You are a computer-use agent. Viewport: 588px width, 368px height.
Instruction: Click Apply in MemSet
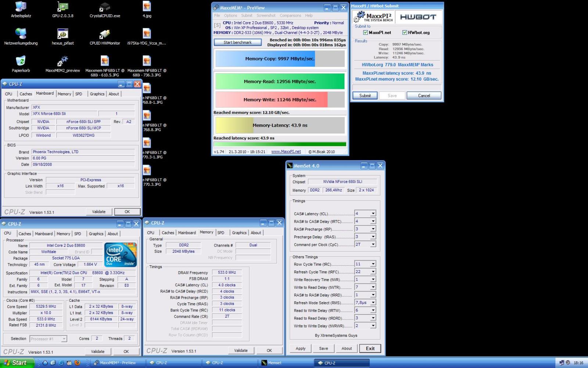[301, 348]
